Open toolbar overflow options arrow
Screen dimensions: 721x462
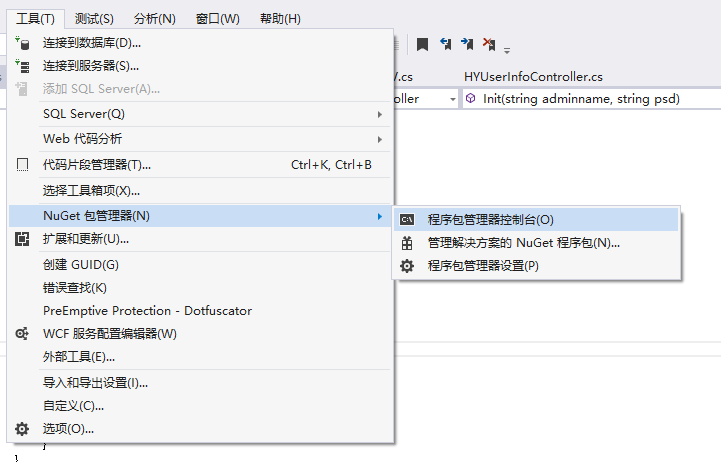pyautogui.click(x=507, y=51)
